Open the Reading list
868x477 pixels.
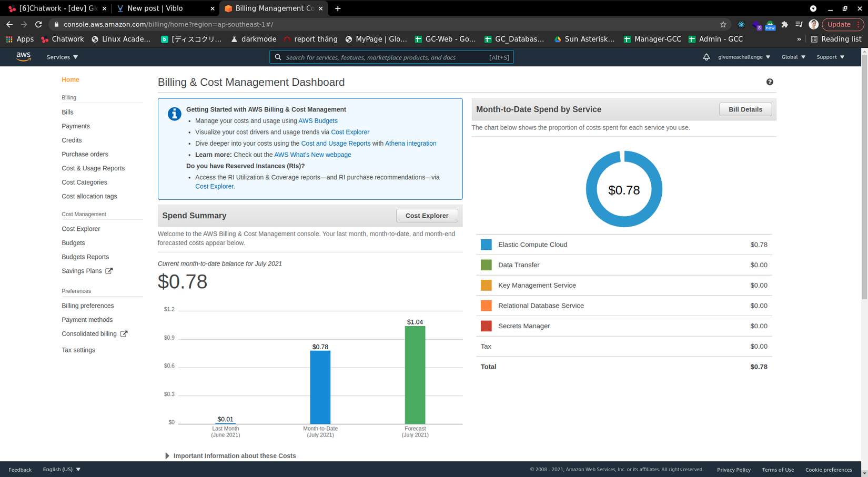pos(836,39)
